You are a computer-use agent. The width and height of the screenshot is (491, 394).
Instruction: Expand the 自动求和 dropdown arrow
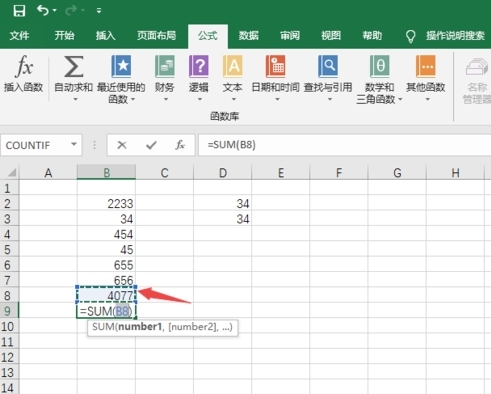point(75,99)
